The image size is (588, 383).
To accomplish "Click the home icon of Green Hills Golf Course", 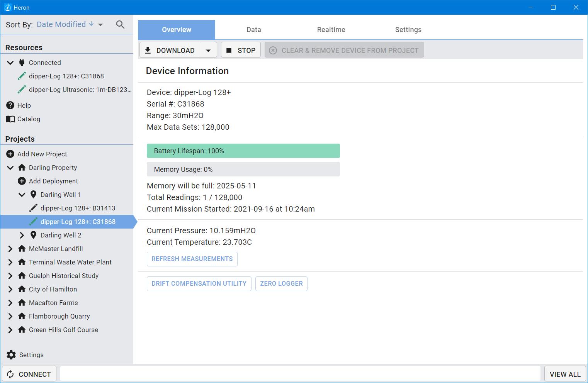I will [22, 330].
